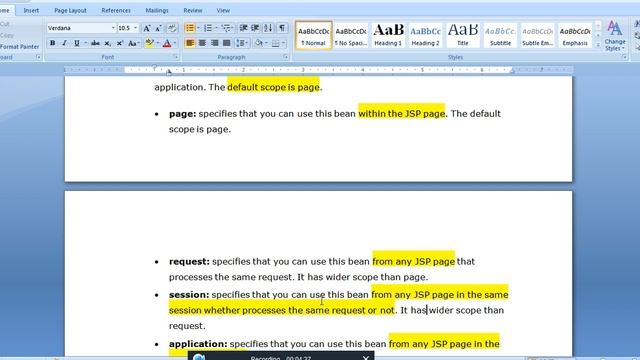
Task: Click the Shrink Font icon
Action: coord(158,28)
